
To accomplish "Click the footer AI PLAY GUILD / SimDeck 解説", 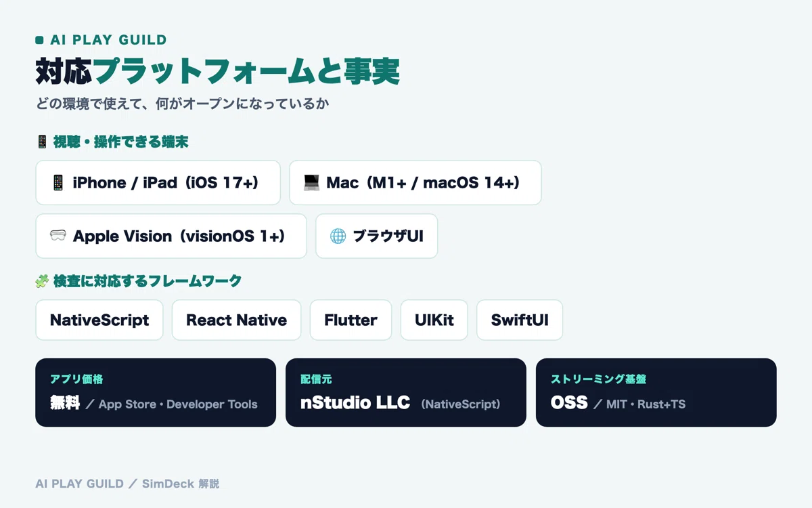I will 127,484.
